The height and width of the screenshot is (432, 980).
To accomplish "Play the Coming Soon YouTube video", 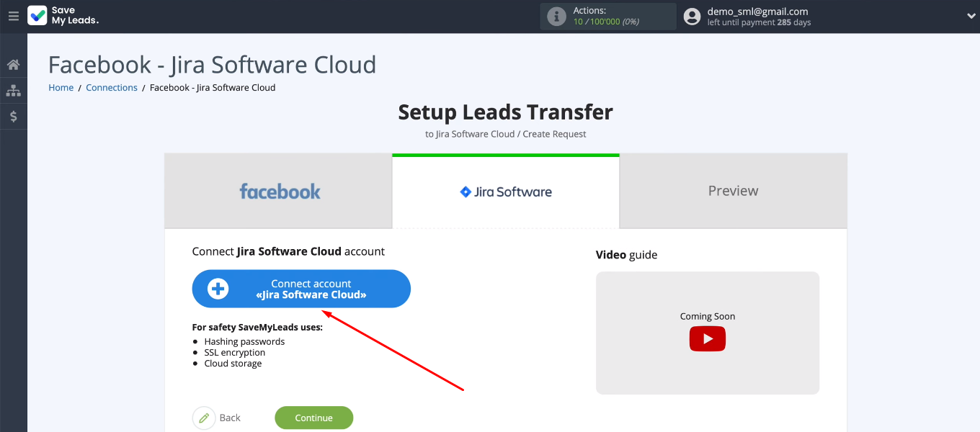I will click(707, 338).
